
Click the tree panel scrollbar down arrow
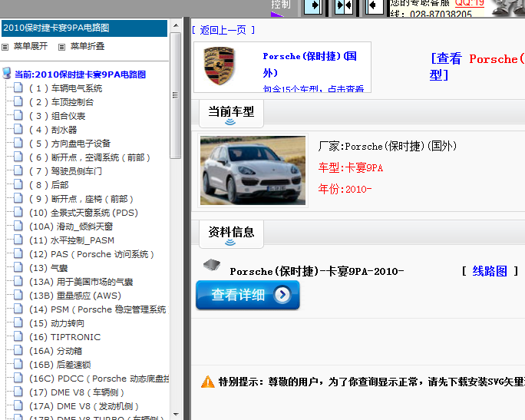tap(176, 415)
